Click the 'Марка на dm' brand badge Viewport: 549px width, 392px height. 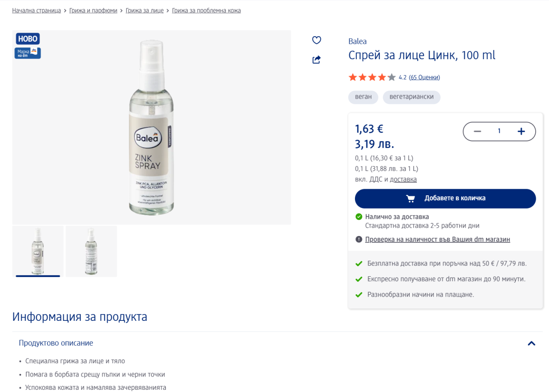tap(28, 53)
